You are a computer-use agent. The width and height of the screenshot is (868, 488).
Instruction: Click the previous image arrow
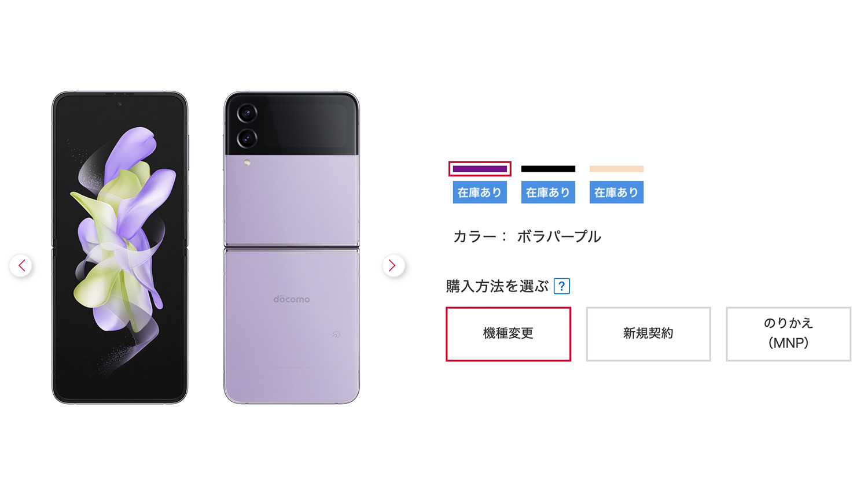coord(21,265)
